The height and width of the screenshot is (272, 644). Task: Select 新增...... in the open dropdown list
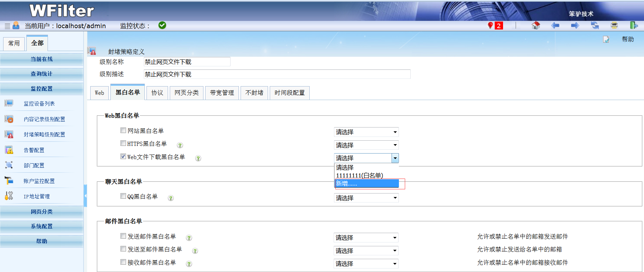pyautogui.click(x=366, y=183)
